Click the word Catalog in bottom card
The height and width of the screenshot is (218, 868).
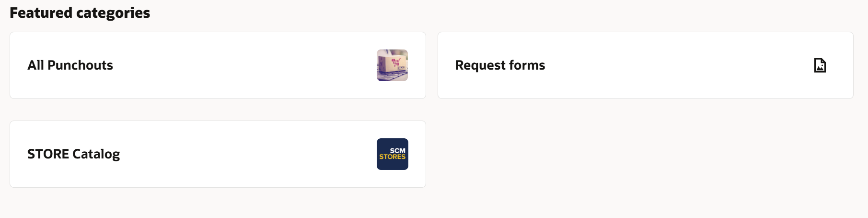point(96,154)
